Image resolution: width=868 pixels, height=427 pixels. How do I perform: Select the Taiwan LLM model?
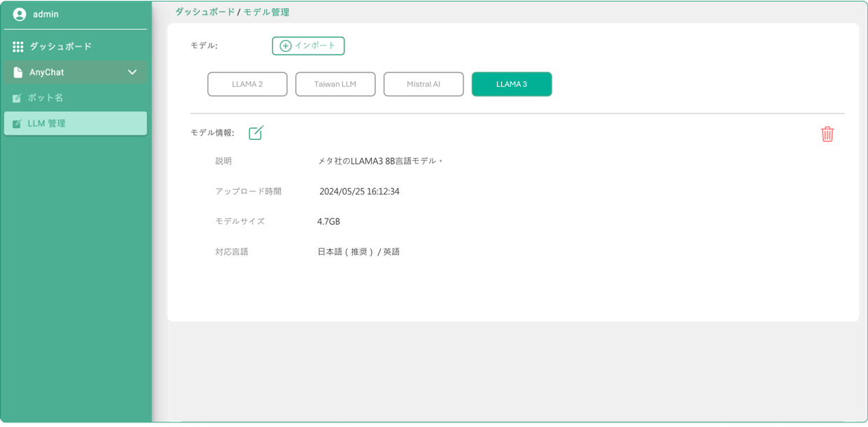pos(335,84)
